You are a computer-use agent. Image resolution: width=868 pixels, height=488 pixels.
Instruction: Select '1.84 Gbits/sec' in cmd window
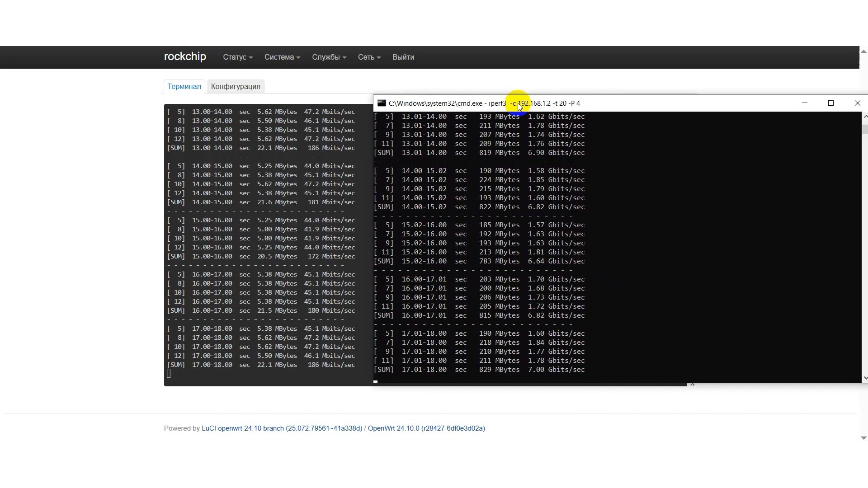click(x=557, y=343)
